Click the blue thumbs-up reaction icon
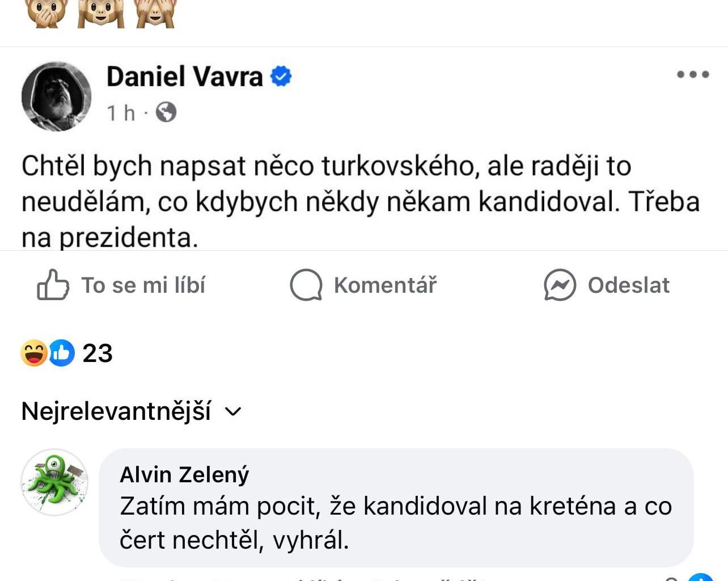This screenshot has height=581, width=728. tap(61, 353)
